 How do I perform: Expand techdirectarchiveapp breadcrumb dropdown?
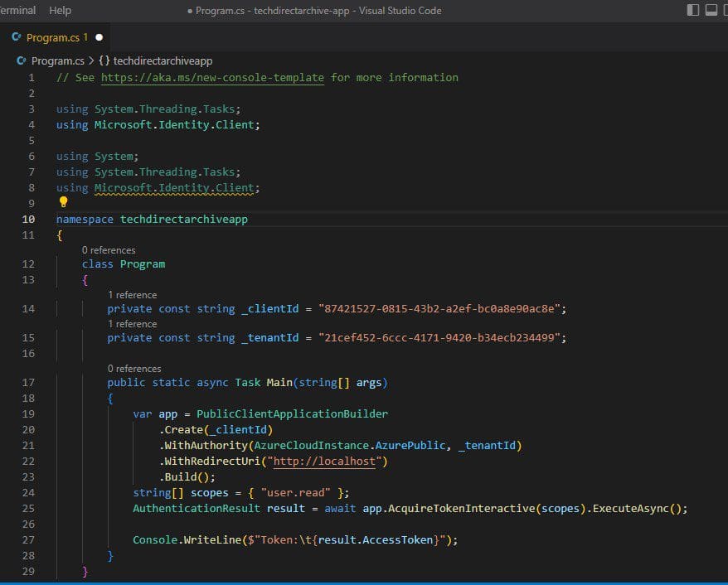click(x=163, y=60)
